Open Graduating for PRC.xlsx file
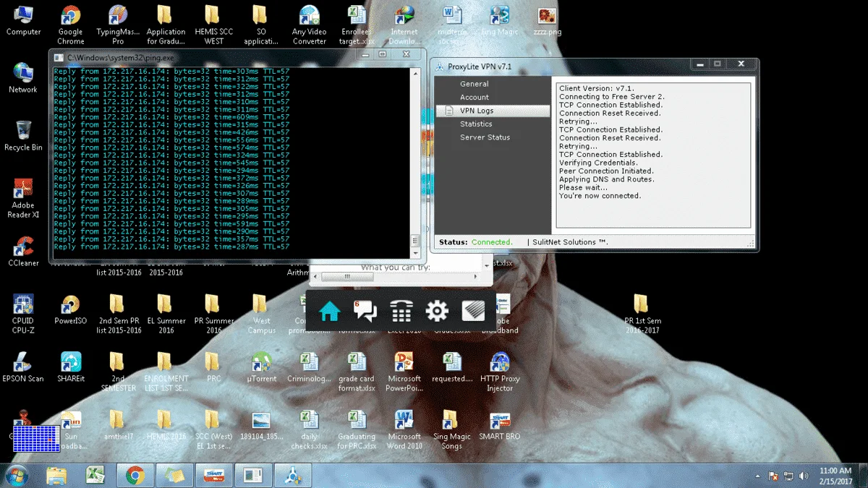 (x=357, y=429)
